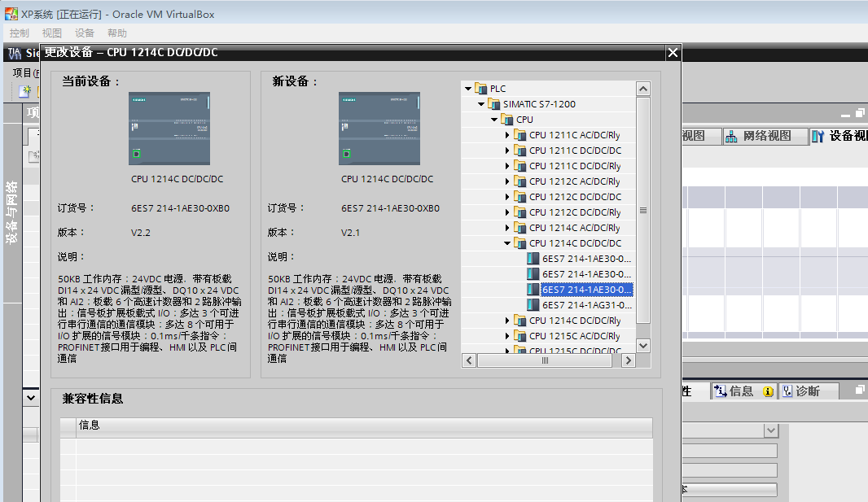868x502 pixels.
Task: Open 项目 menu in TIA Portal
Action: click(x=25, y=73)
